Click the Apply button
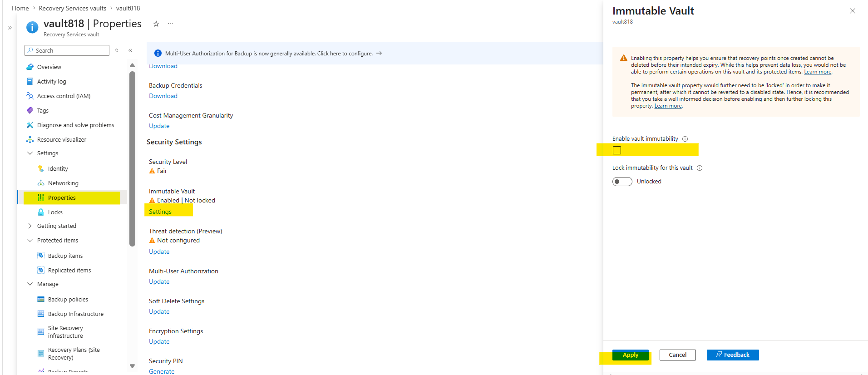868x375 pixels. (631, 355)
